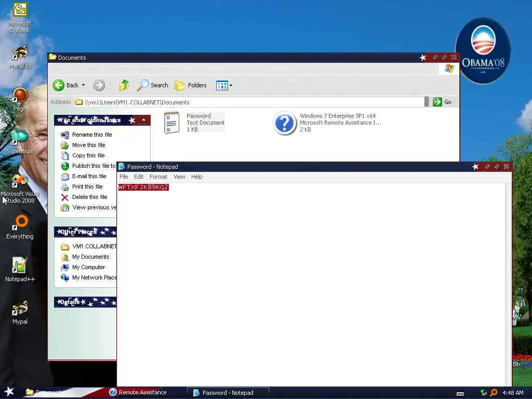Click View previous versions link
This screenshot has height=399, width=532.
click(x=94, y=208)
